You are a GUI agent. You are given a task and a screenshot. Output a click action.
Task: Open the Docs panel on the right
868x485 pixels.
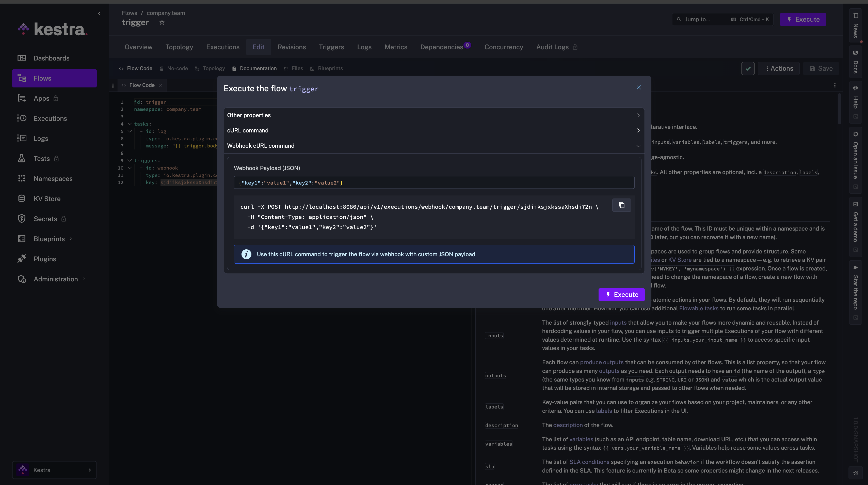tap(856, 61)
